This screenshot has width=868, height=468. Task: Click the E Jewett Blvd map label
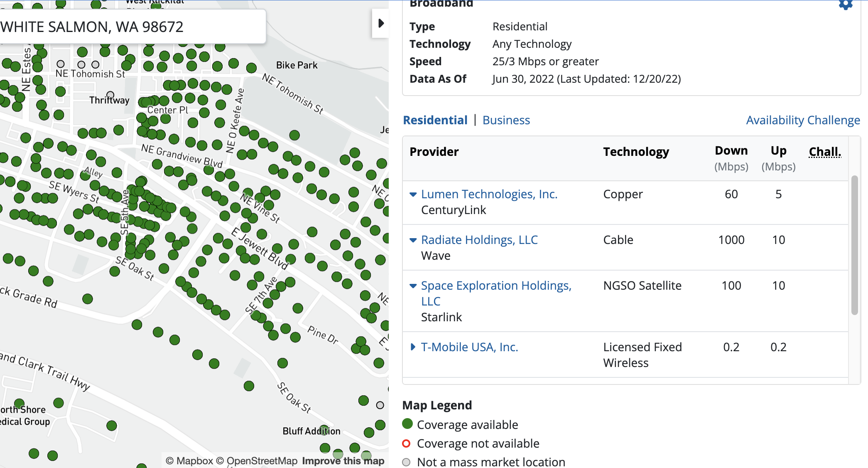(260, 249)
